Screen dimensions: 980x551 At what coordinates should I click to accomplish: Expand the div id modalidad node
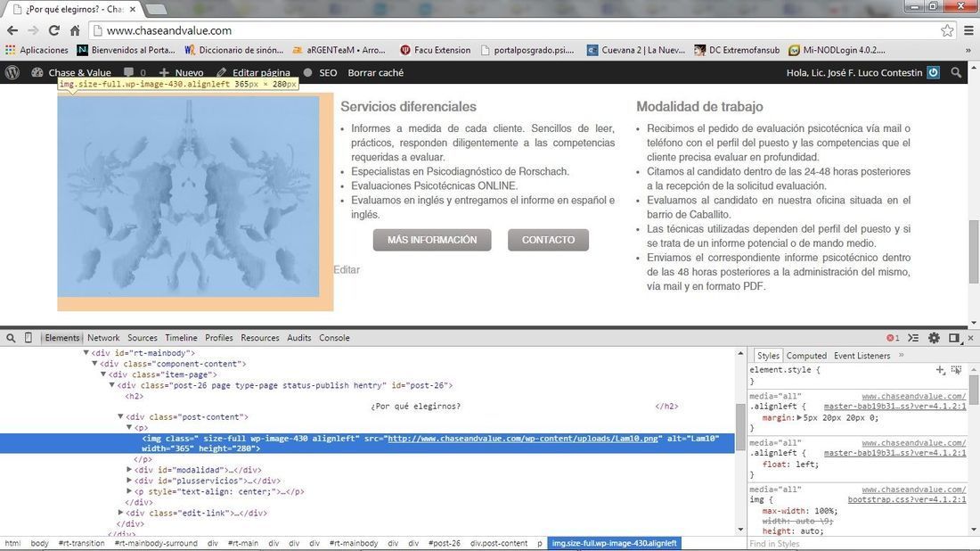129,470
